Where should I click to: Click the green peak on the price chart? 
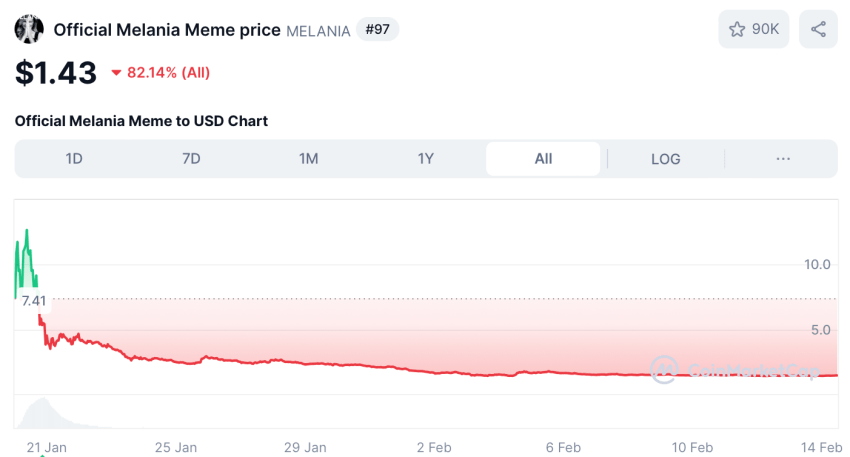pos(27,232)
